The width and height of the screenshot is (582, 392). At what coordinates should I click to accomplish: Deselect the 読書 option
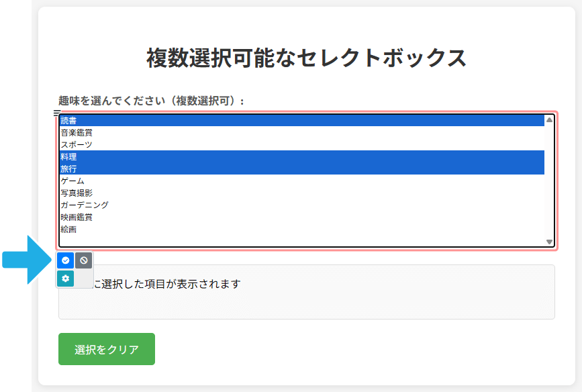click(x=69, y=121)
